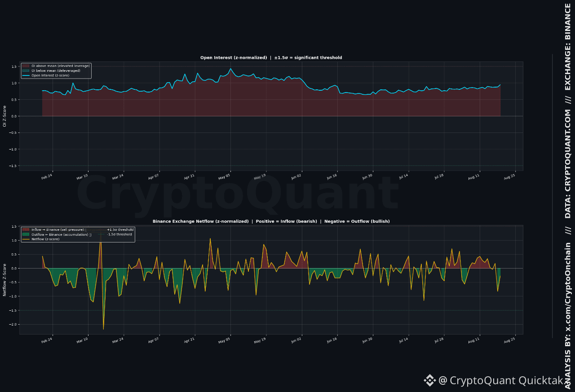Click the deepest Netflow trough below -2.0
The height and width of the screenshot is (392, 575).
(103, 329)
